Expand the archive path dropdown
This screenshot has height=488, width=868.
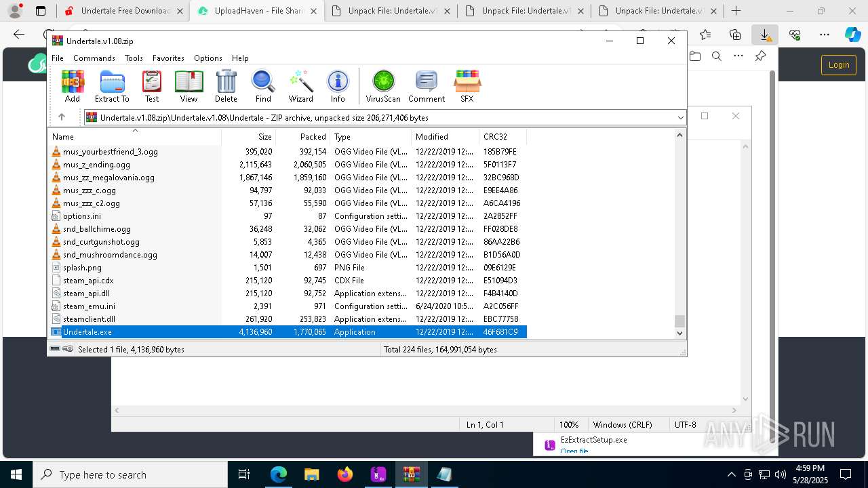tap(680, 117)
